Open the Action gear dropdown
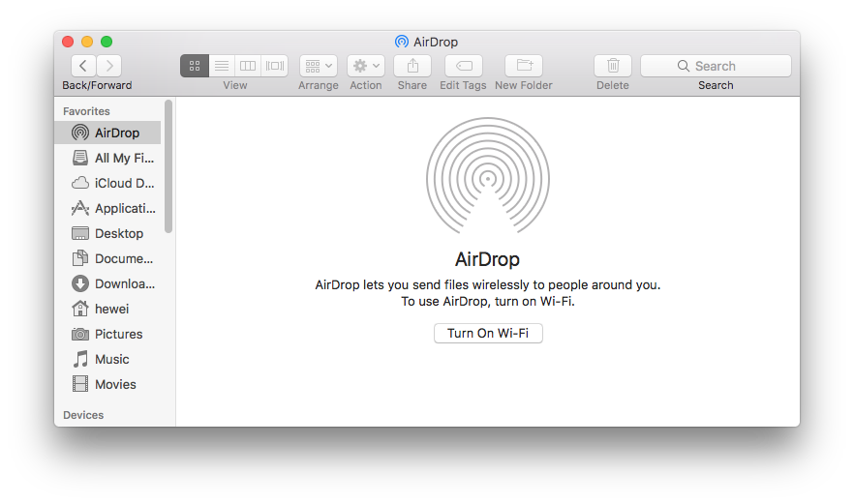854x504 pixels. [366, 66]
